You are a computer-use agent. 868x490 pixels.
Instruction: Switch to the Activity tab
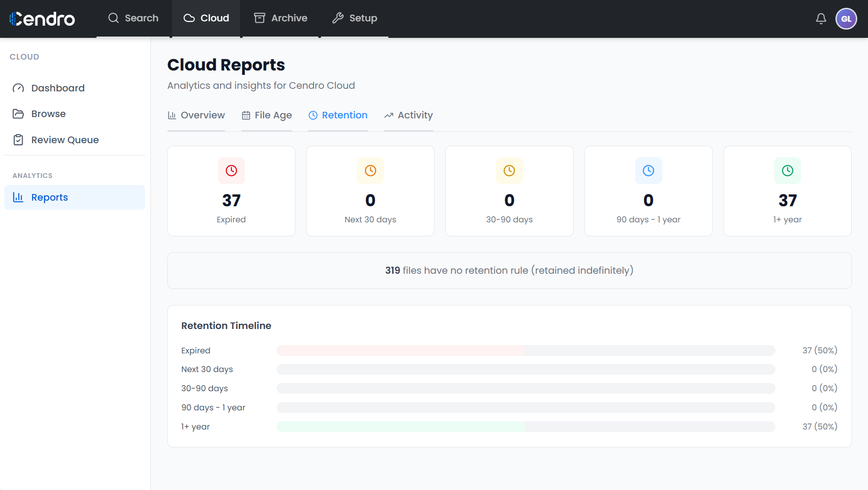408,115
